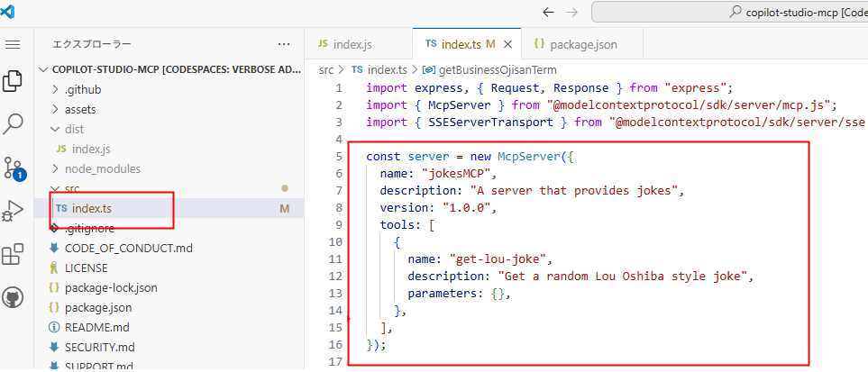Viewport: 868px width, 372px height.
Task: Click the word tools on line 9
Action: [397, 225]
